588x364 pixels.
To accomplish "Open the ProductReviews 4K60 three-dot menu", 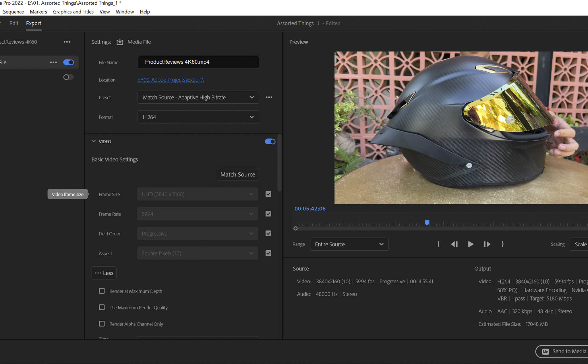I will point(67,42).
